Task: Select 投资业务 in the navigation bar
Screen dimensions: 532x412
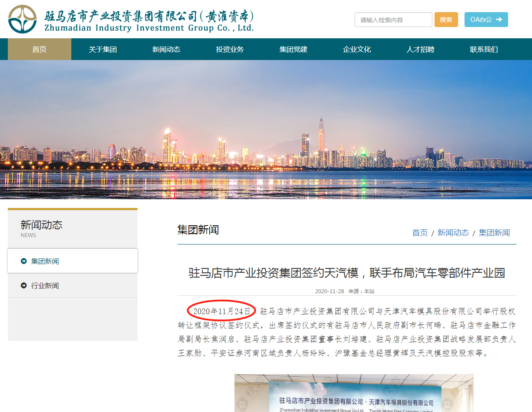Action: click(230, 49)
